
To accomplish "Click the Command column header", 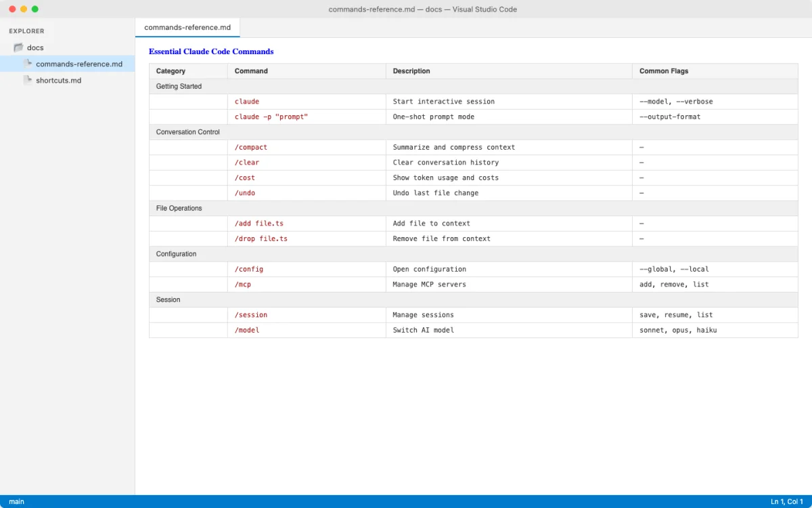I will pyautogui.click(x=307, y=71).
